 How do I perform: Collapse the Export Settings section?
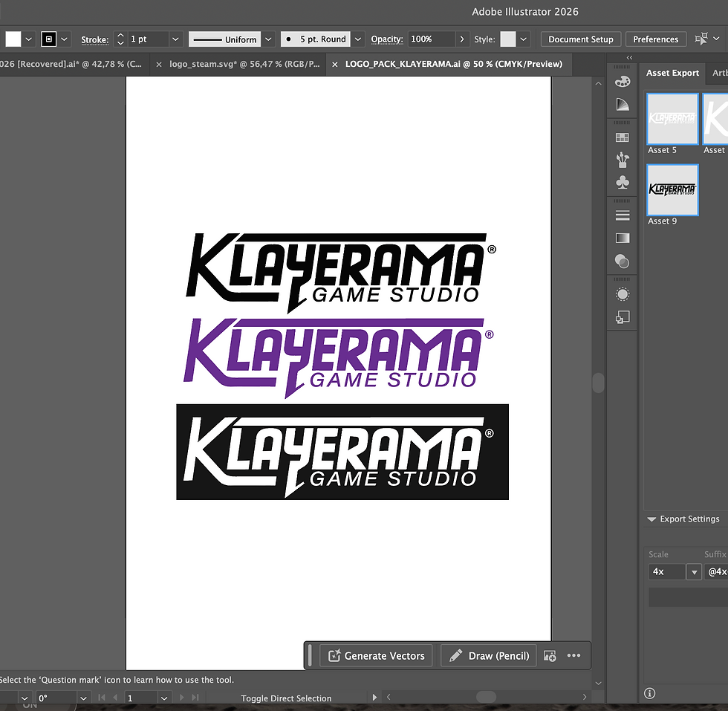pos(651,519)
